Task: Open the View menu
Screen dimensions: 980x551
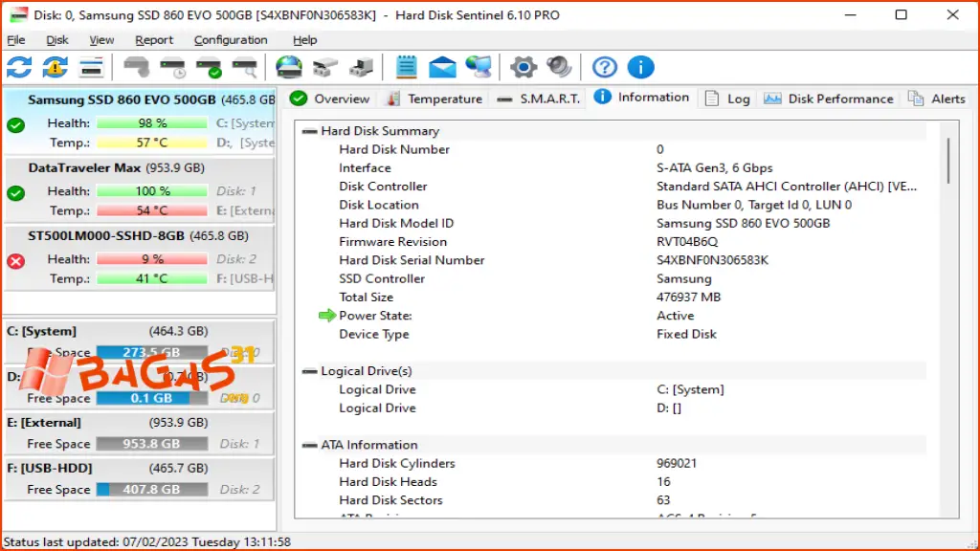Action: click(101, 40)
